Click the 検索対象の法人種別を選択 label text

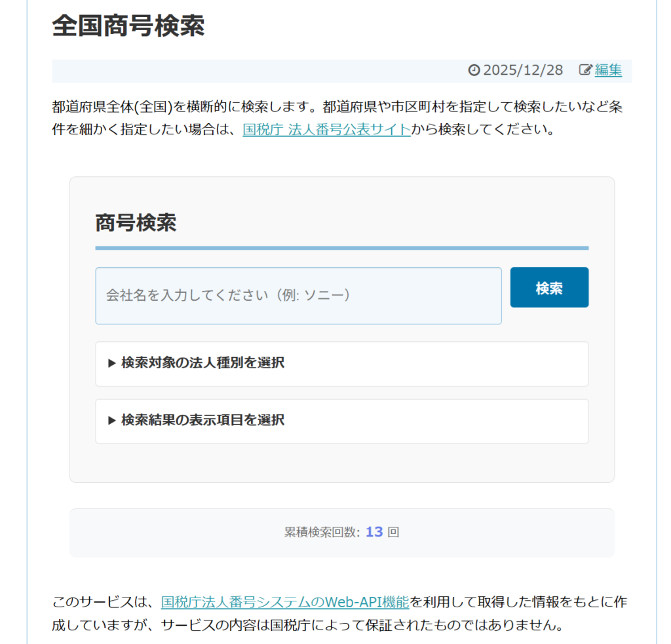[x=202, y=363]
